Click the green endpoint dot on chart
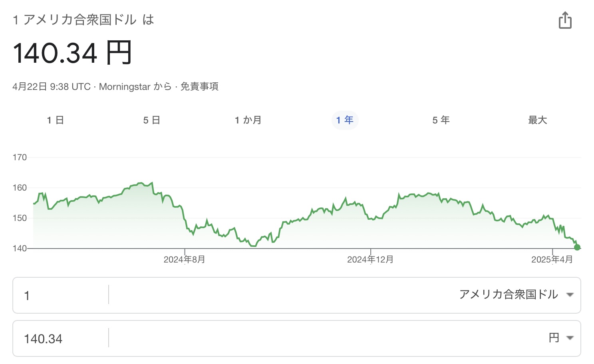Screen dimensions: 594x364 point(577,248)
